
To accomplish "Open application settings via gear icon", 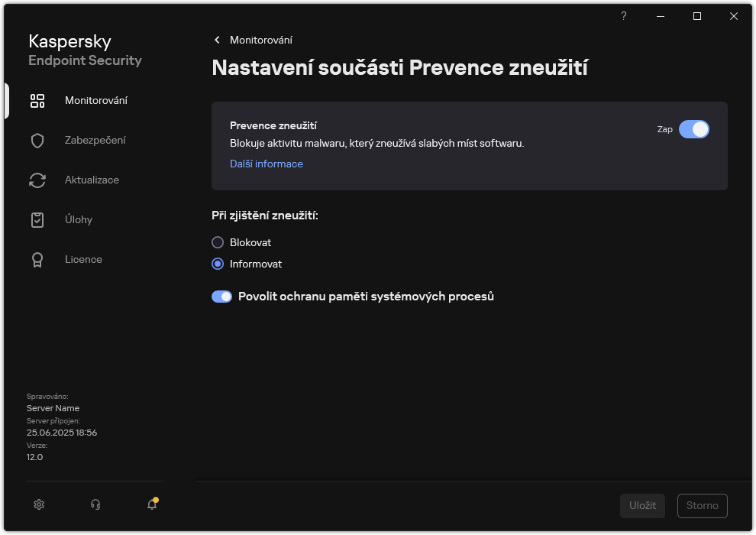I will tap(38, 504).
